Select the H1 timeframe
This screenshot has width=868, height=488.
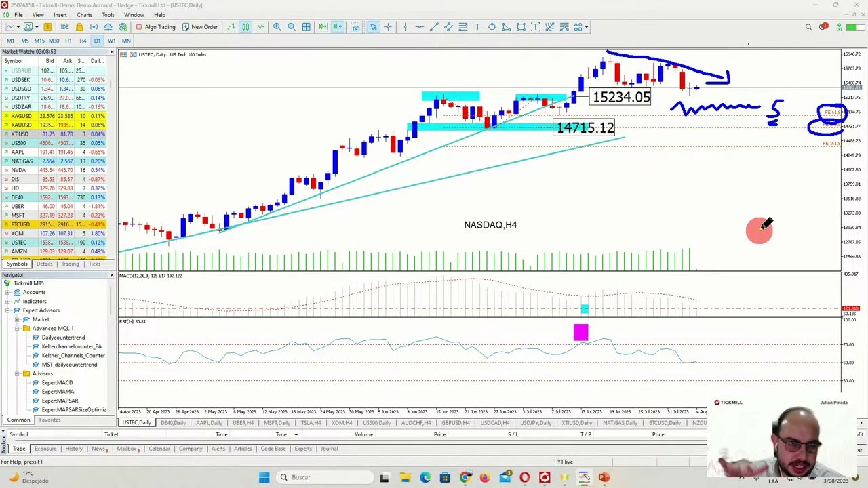click(x=68, y=41)
